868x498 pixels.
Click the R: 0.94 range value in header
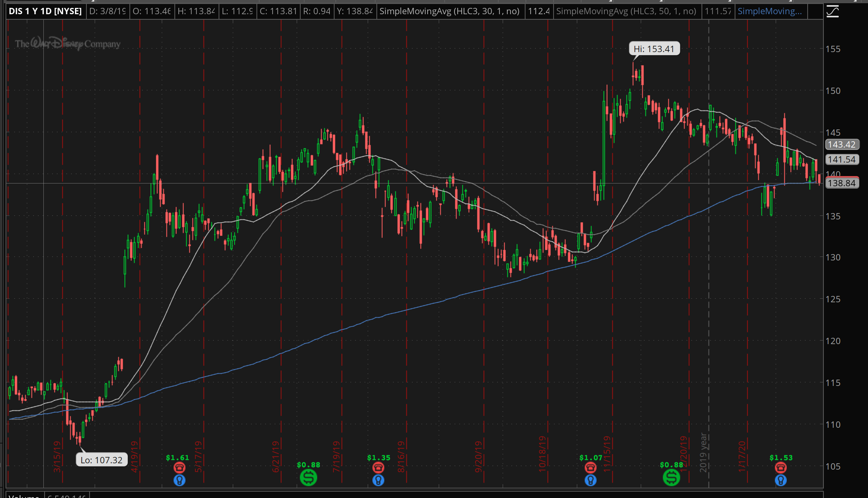317,11
